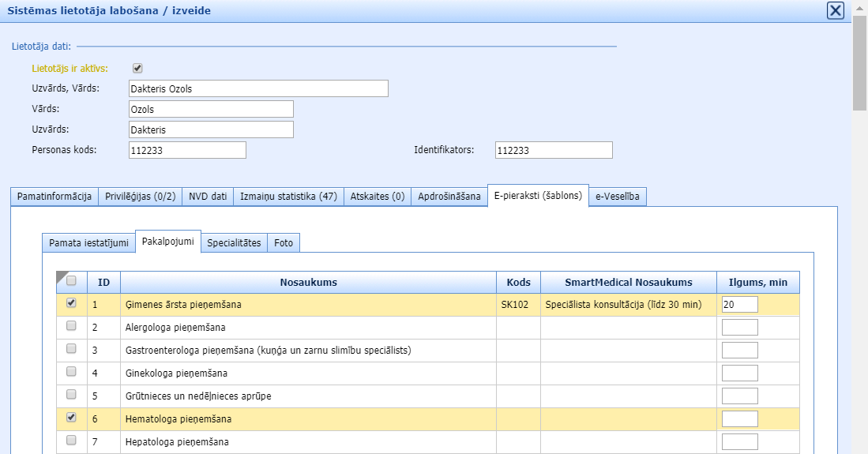
Task: Open the Pamatinformācija tab
Action: (54, 197)
